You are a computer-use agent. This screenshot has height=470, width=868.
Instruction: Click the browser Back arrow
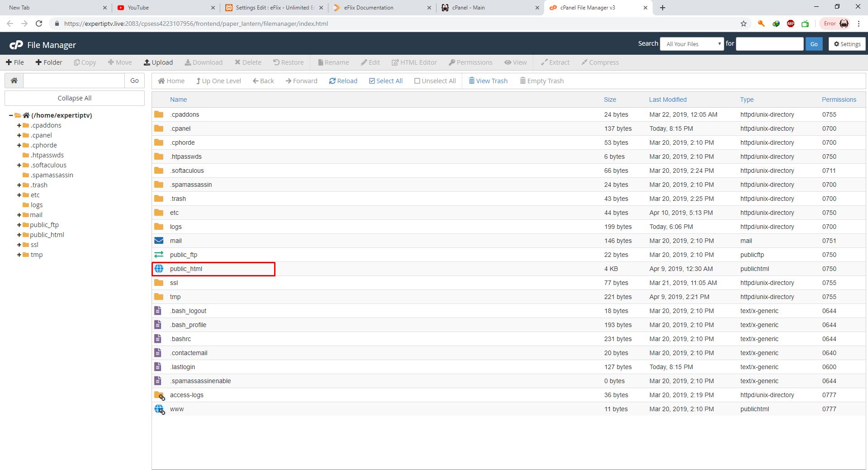pos(10,24)
